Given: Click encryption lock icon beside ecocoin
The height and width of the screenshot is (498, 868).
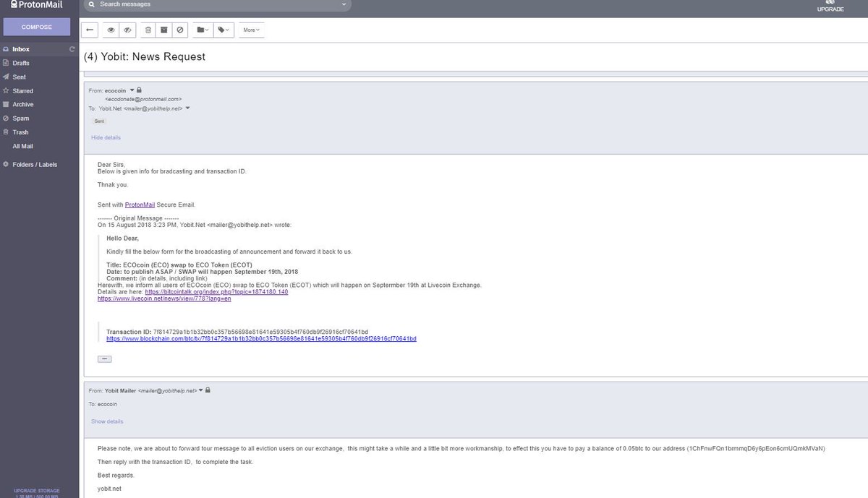Looking at the screenshot, I should click(x=139, y=90).
